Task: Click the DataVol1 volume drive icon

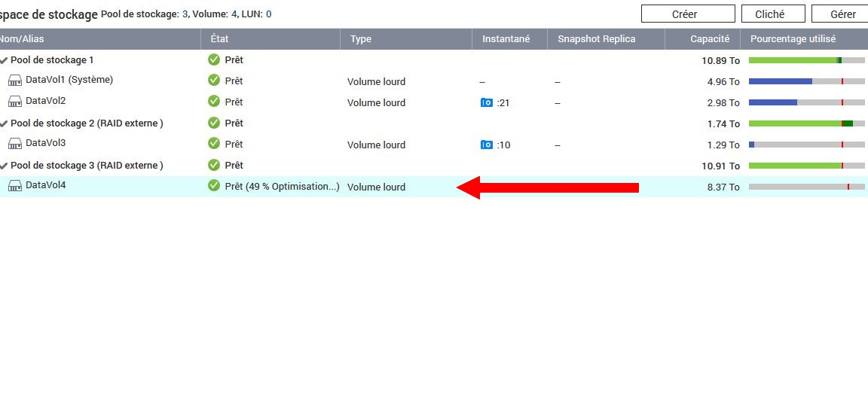Action: click(15, 81)
